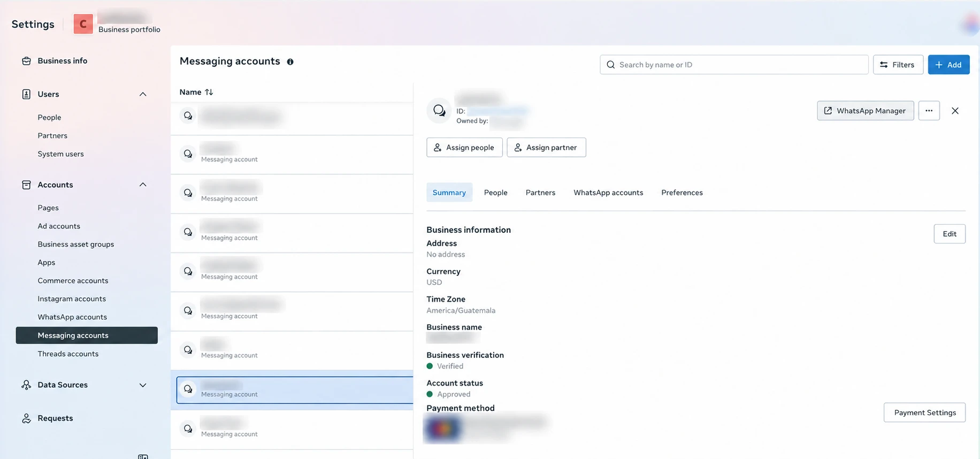
Task: Open more options ellipsis menu
Action: 929,111
